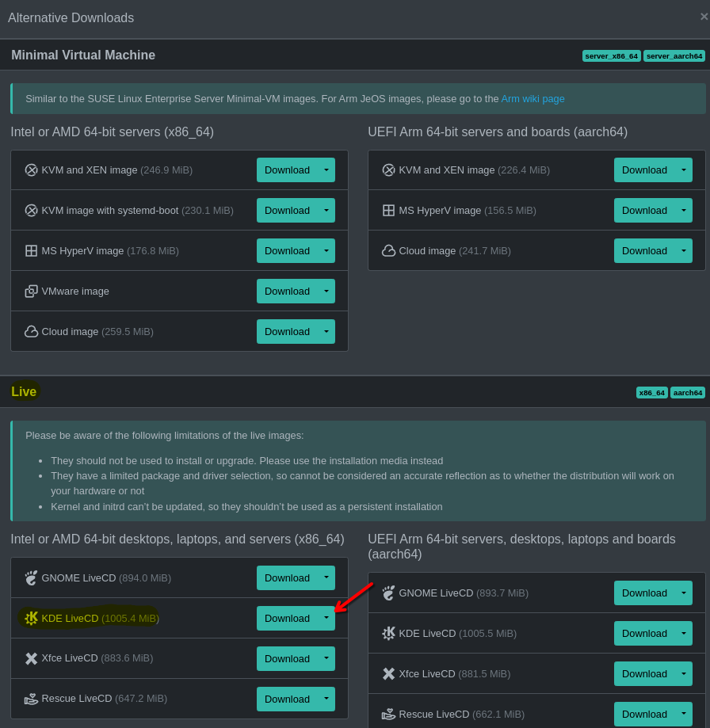This screenshot has height=728, width=710.
Task: Download the x86_64 GNOME LiveCD
Action: coord(287,577)
